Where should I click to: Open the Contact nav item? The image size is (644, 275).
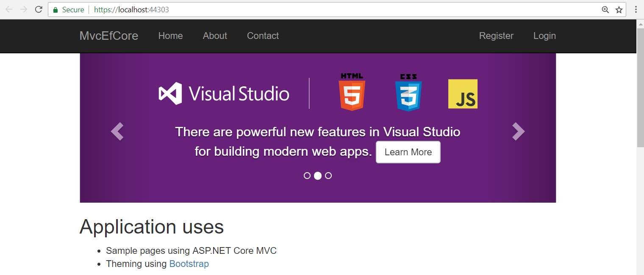click(x=263, y=36)
